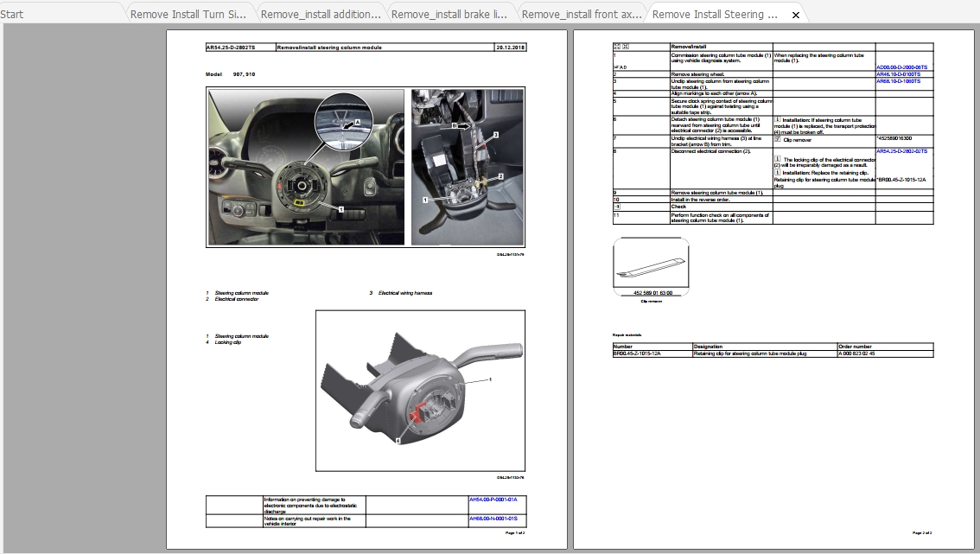Click 'Information on preventing damage to electronic components'
Image resolution: width=980 pixels, height=554 pixels.
point(310,506)
